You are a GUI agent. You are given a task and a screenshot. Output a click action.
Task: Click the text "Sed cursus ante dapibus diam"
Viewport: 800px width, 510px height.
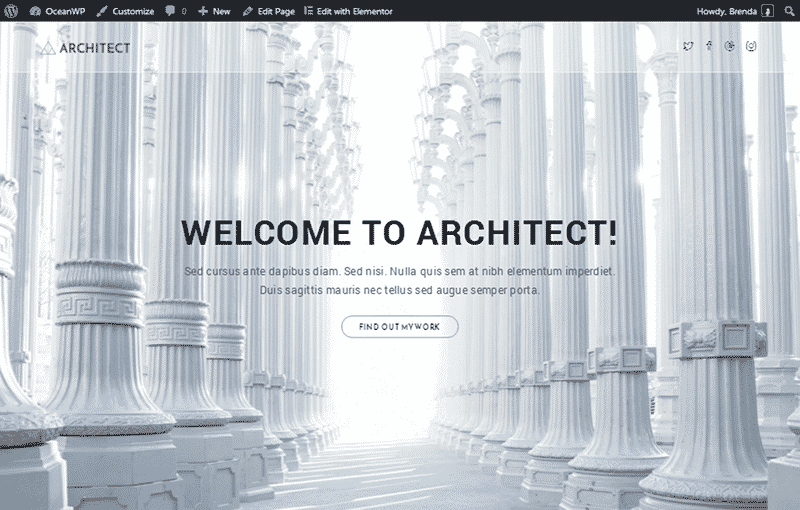(x=262, y=271)
